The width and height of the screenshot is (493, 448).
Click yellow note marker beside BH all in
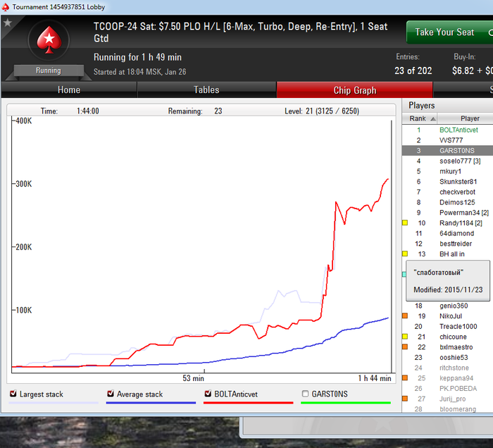[x=405, y=254]
